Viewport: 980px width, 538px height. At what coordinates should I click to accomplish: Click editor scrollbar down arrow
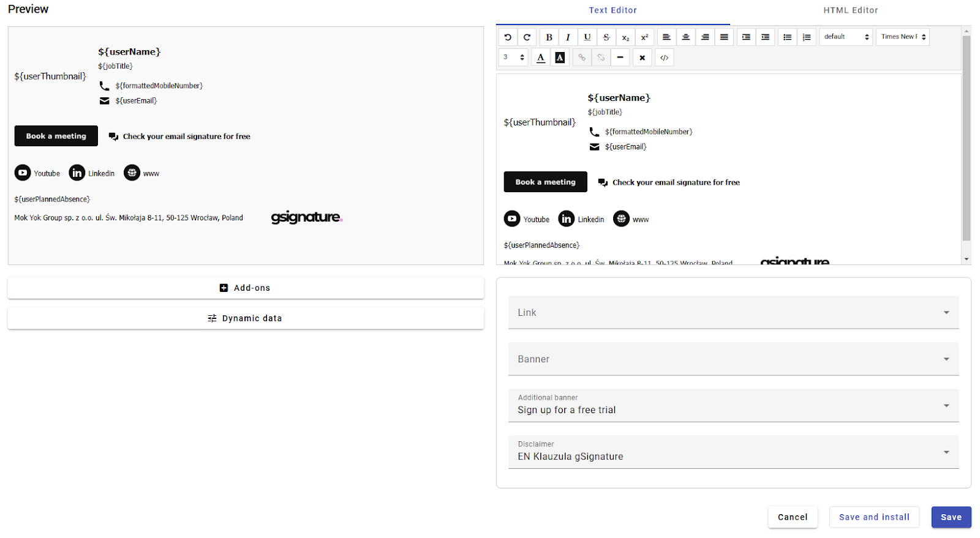click(x=967, y=260)
